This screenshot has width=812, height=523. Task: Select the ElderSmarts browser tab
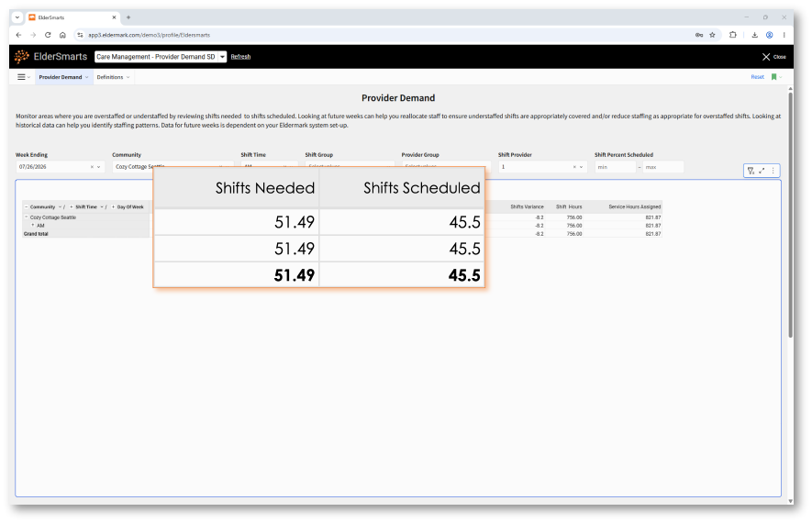point(72,17)
